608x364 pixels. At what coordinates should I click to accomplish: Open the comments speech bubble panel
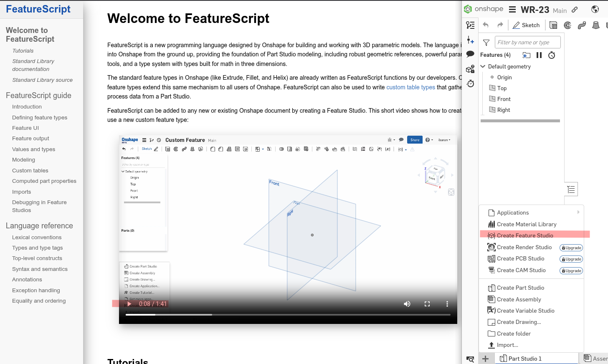[470, 54]
